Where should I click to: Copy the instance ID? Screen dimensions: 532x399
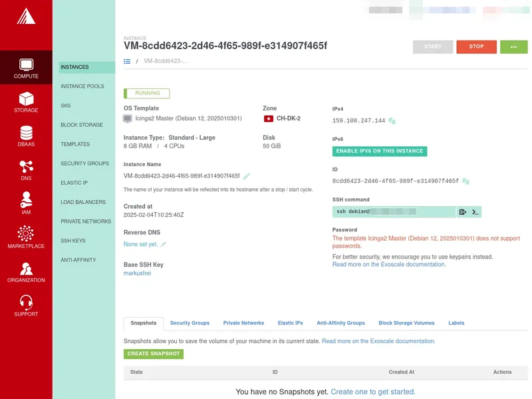(x=466, y=181)
